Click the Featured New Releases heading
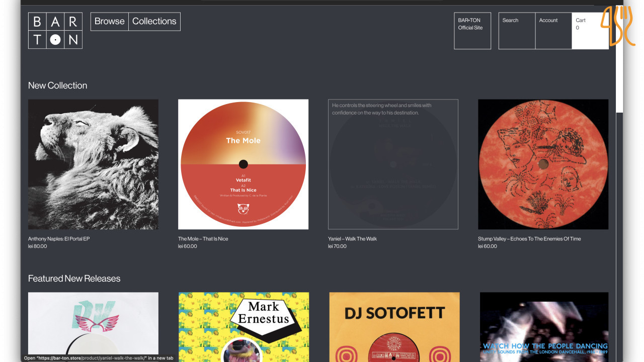 pyautogui.click(x=74, y=279)
